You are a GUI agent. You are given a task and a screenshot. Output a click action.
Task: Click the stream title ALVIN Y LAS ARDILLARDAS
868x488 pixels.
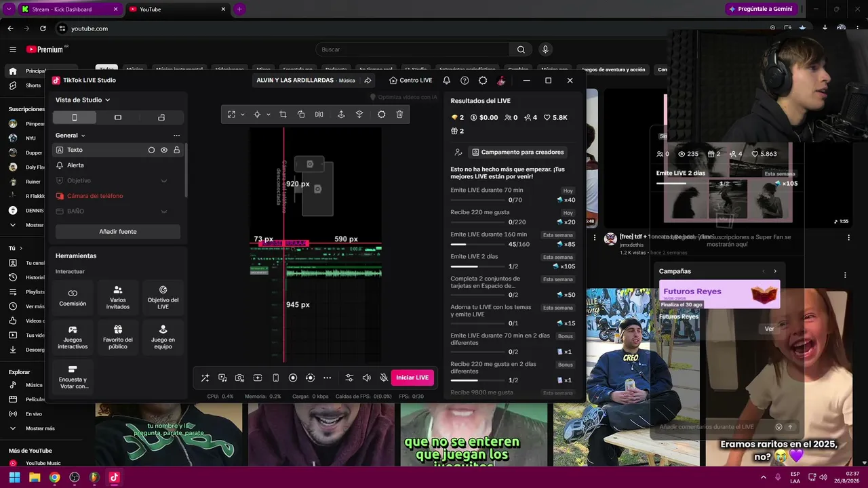(x=295, y=80)
